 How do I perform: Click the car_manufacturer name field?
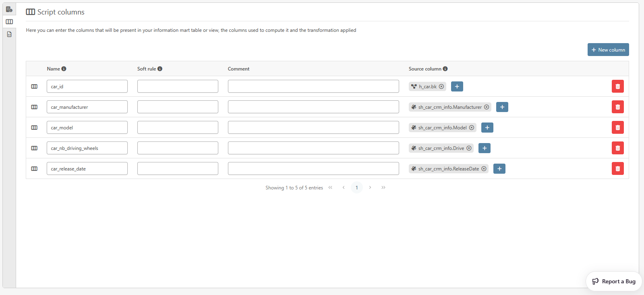coord(87,107)
